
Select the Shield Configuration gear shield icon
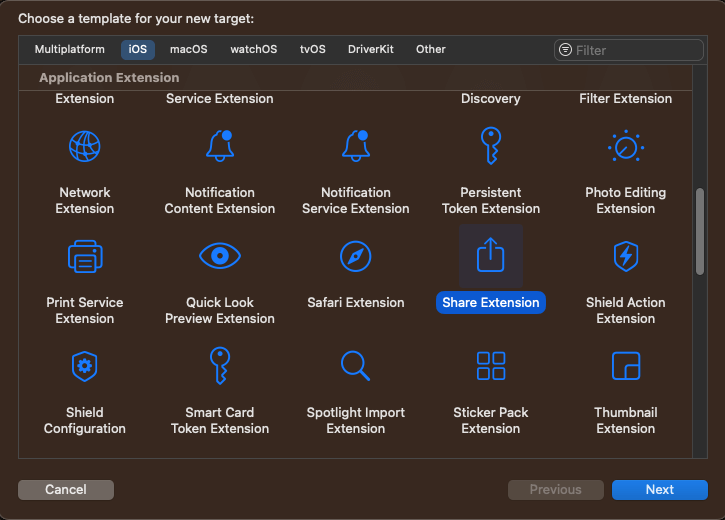coord(85,366)
